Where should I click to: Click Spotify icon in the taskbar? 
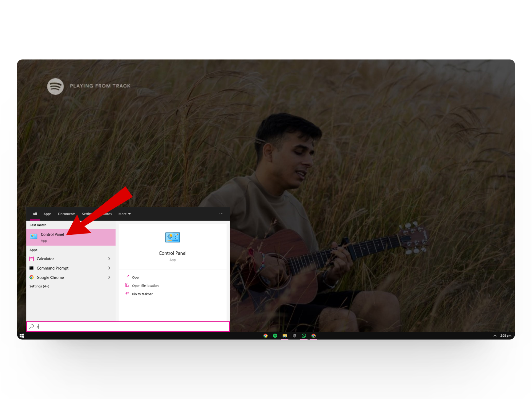click(x=275, y=336)
